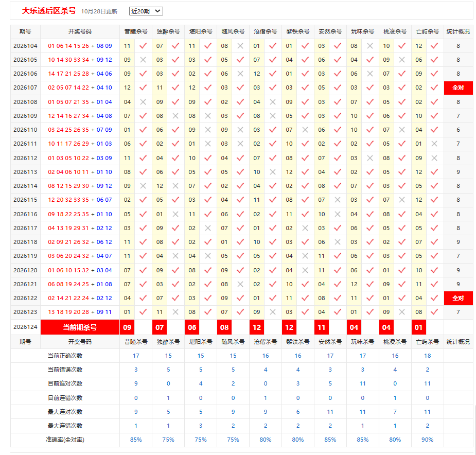
Task: Click the 当前错误次数 row label
Action: [65, 370]
